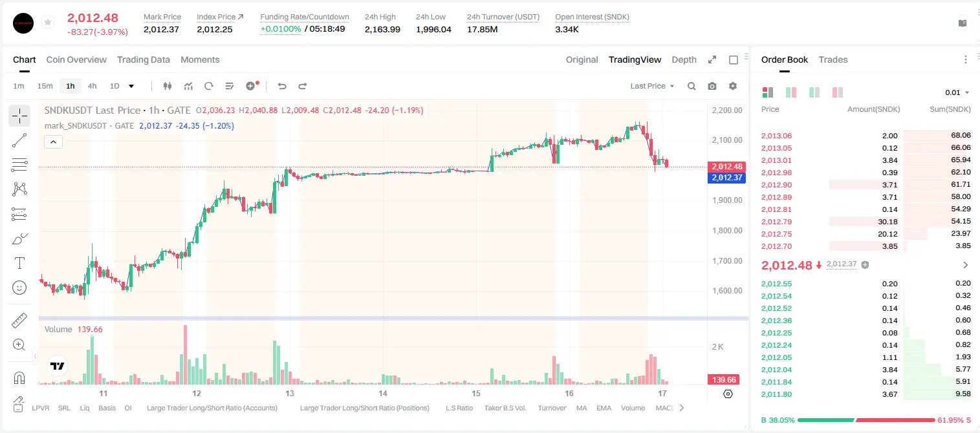The width and height of the screenshot is (980, 433).
Task: Open the indicators icon in chart toolbar
Action: click(188, 86)
